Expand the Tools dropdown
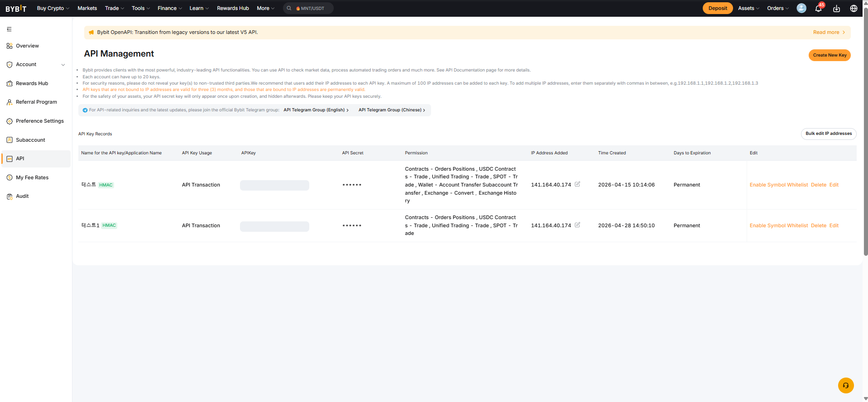This screenshot has width=868, height=402. (141, 8)
